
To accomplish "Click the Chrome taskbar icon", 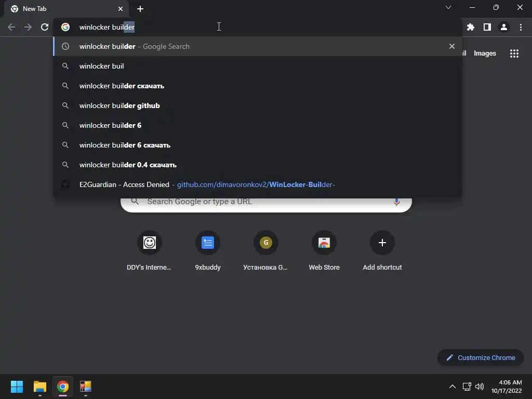I will coord(63,387).
